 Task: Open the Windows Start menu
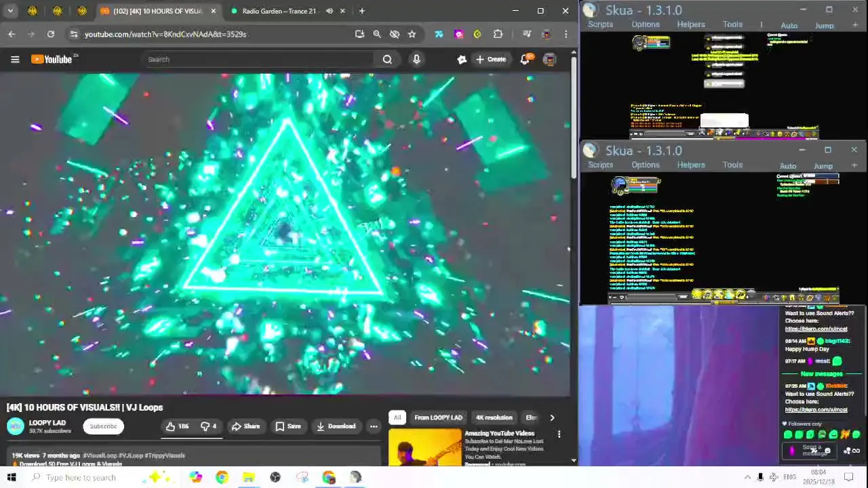click(x=12, y=477)
